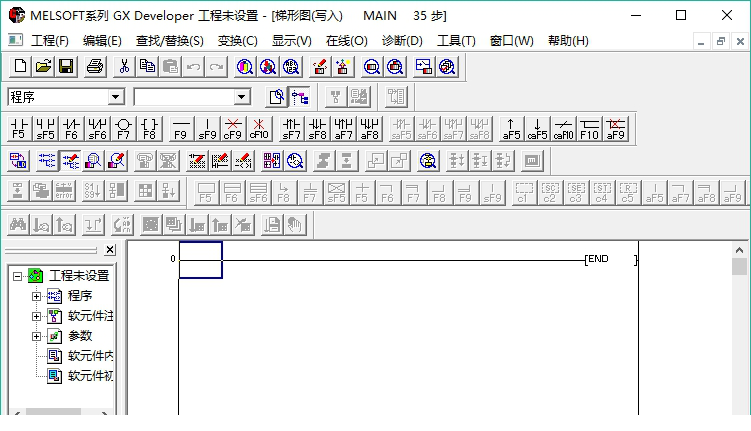This screenshot has width=751, height=431.
Task: Draw horizontal line F9
Action: tap(181, 129)
